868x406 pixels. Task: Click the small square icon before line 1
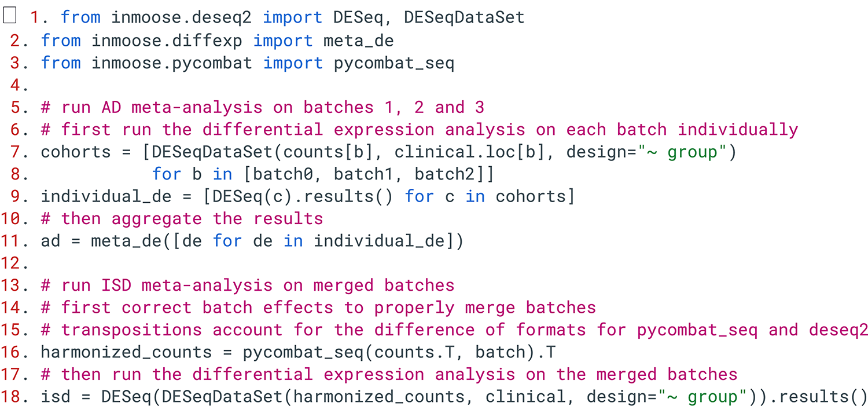coord(9,16)
